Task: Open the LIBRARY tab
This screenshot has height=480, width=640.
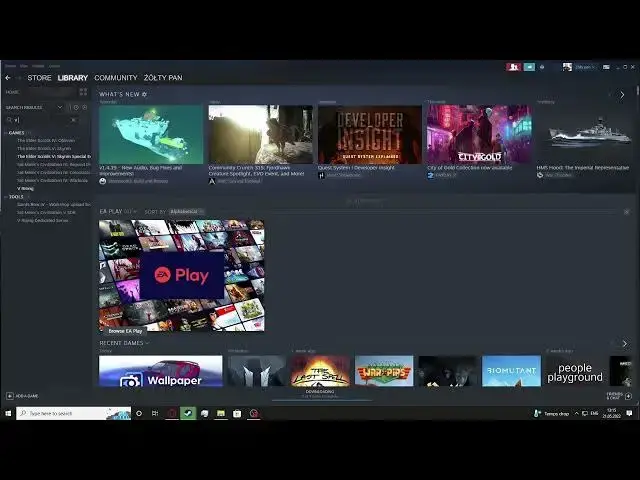Action: pyautogui.click(x=73, y=78)
